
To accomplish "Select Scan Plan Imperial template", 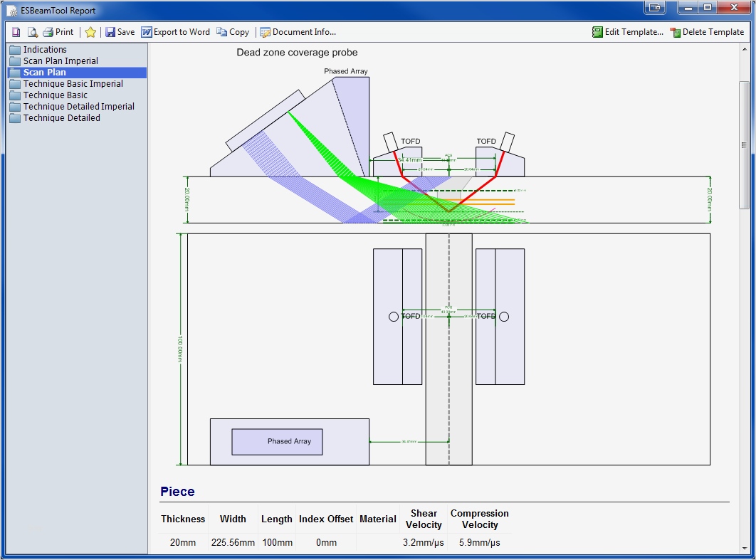I will coord(61,61).
